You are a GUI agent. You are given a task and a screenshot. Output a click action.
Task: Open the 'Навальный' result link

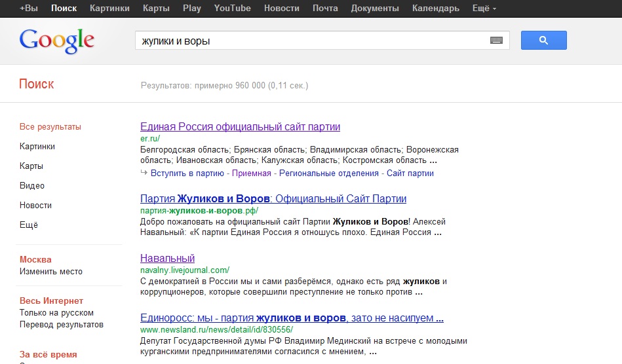coord(167,258)
